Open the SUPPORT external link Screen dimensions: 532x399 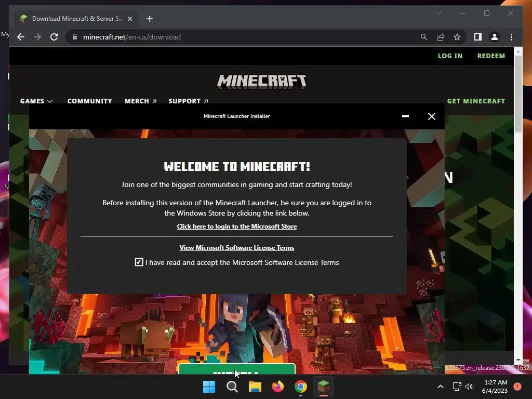(x=188, y=101)
